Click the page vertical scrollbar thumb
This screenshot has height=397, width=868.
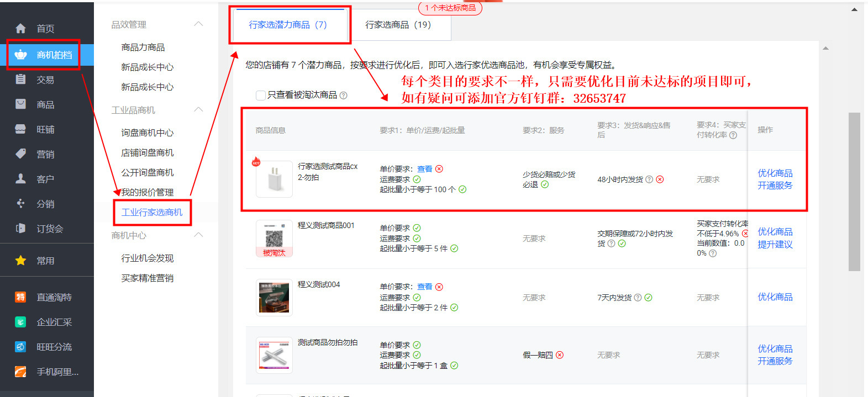(x=854, y=191)
